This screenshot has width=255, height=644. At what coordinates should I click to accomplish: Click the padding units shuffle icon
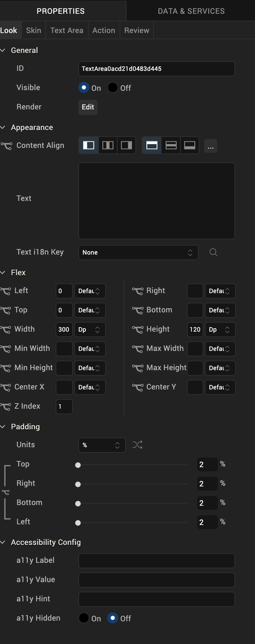(137, 445)
